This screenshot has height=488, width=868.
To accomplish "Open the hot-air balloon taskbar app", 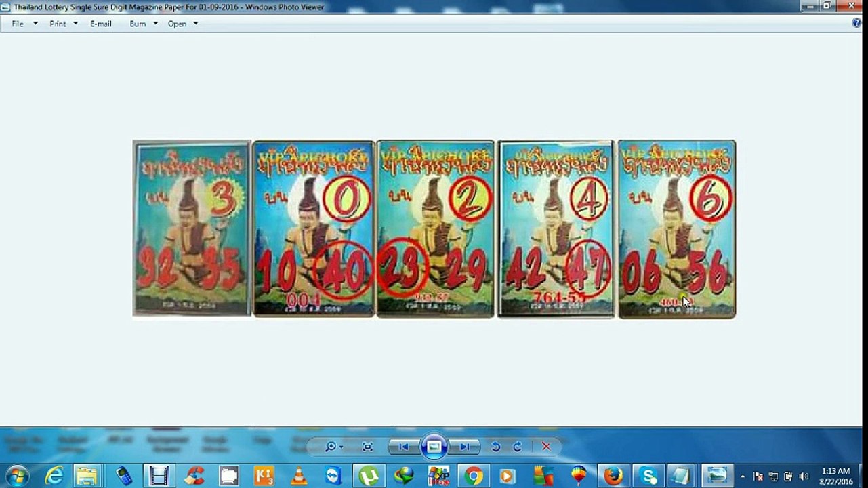I will click(579, 476).
